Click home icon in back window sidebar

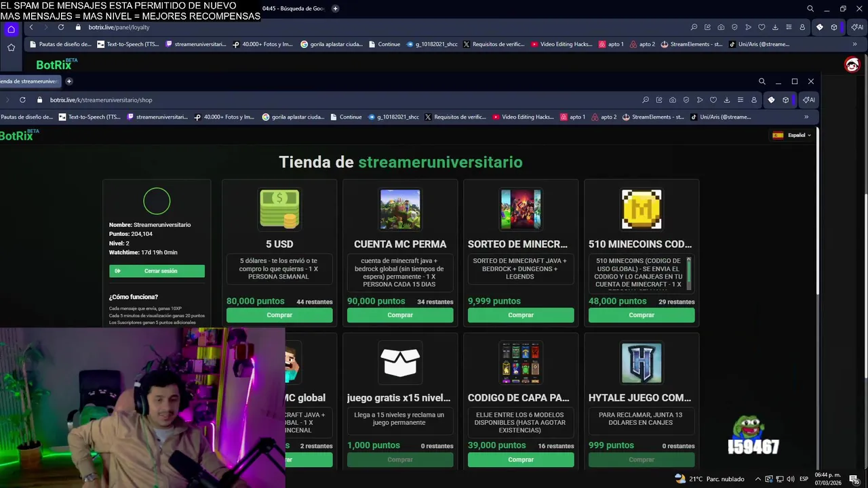(11, 29)
